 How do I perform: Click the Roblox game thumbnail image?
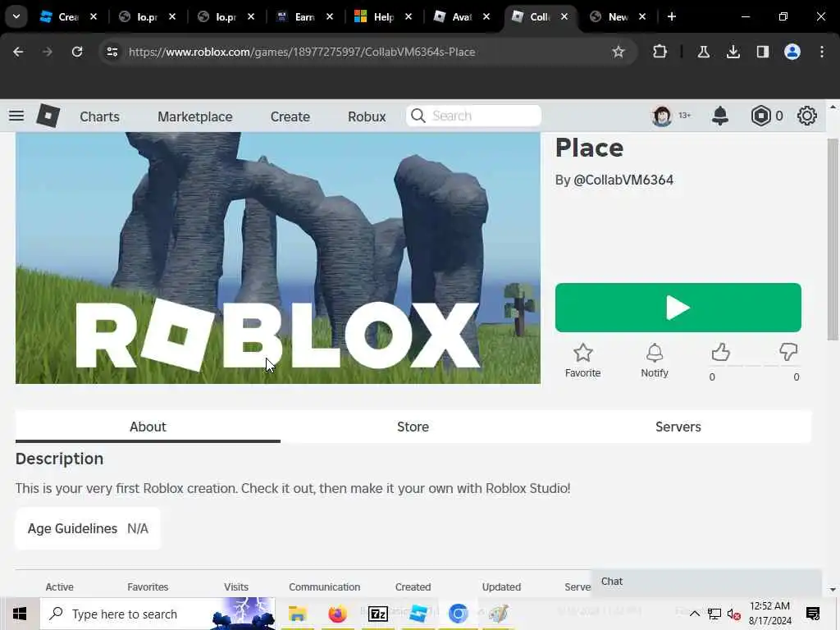pos(278,258)
